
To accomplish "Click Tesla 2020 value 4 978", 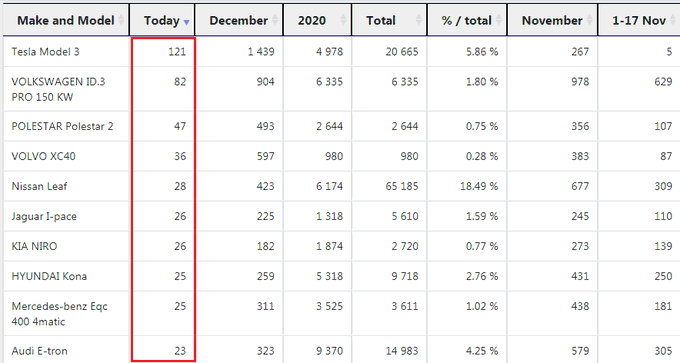I will tap(329, 52).
